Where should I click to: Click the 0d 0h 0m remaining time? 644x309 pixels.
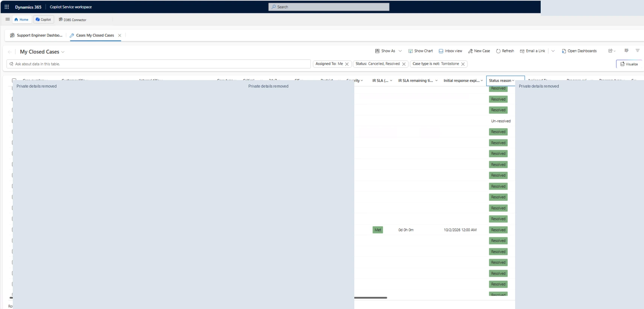click(406, 230)
